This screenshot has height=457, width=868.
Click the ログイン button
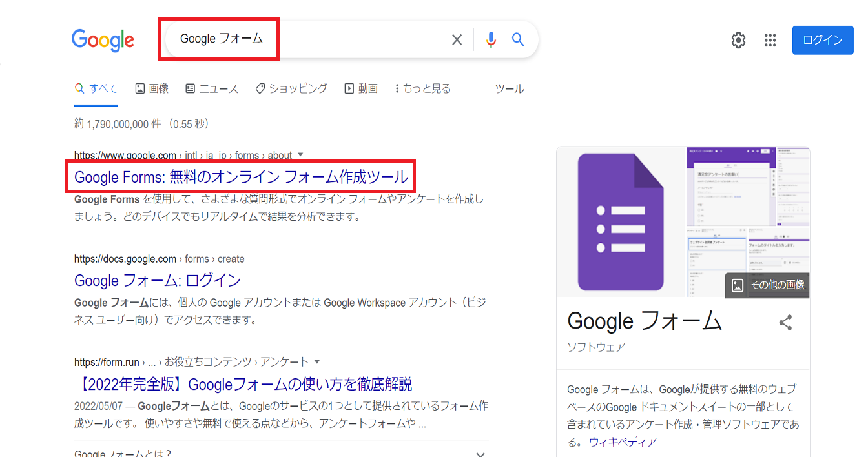pos(822,40)
